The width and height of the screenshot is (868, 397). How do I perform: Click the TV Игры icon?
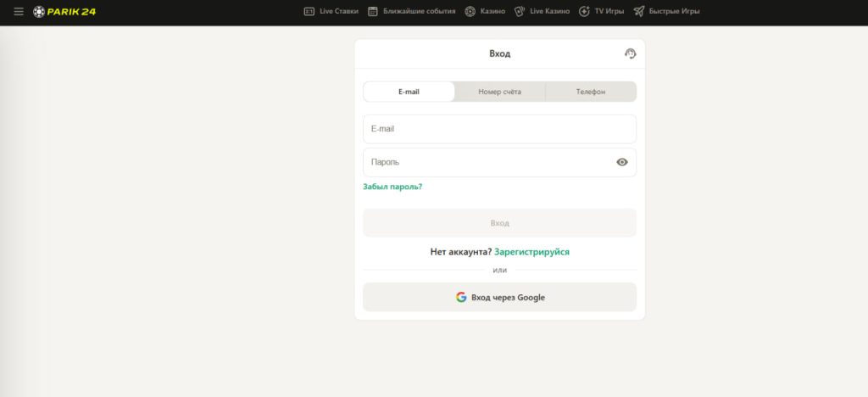click(x=584, y=11)
